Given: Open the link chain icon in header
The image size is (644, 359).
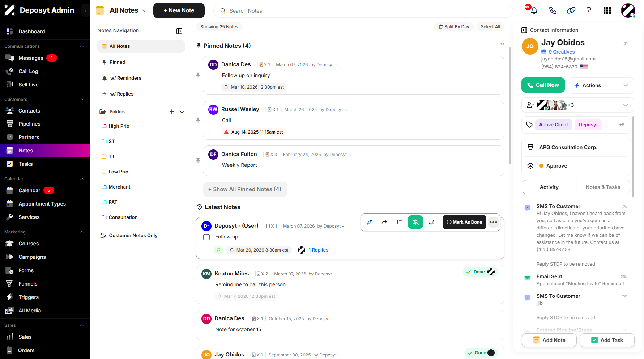Looking at the screenshot, I should pyautogui.click(x=571, y=10).
